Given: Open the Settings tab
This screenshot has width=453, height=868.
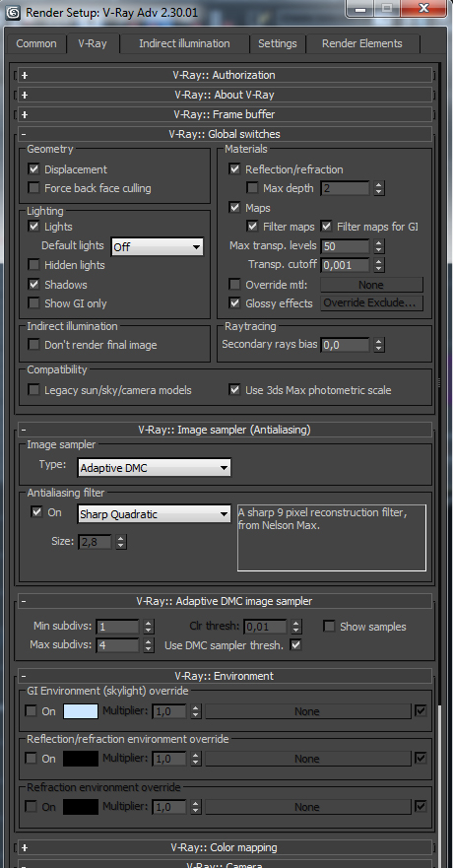Looking at the screenshot, I should point(277,43).
